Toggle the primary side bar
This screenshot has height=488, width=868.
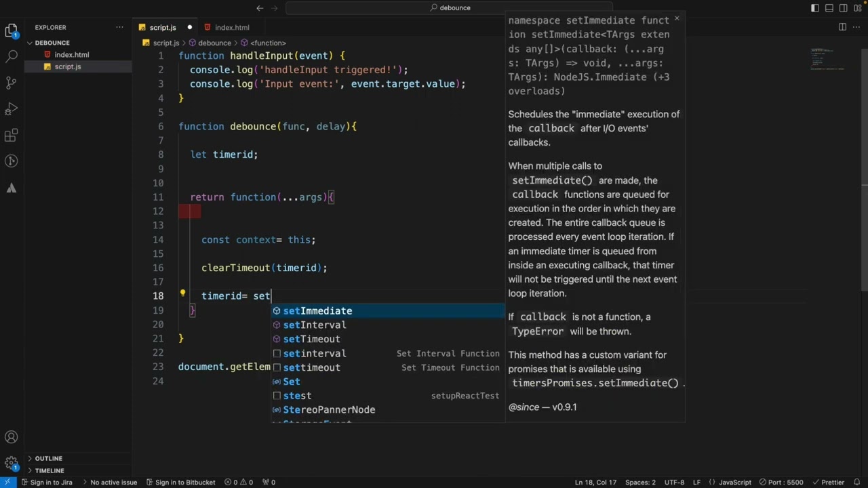[x=815, y=8]
